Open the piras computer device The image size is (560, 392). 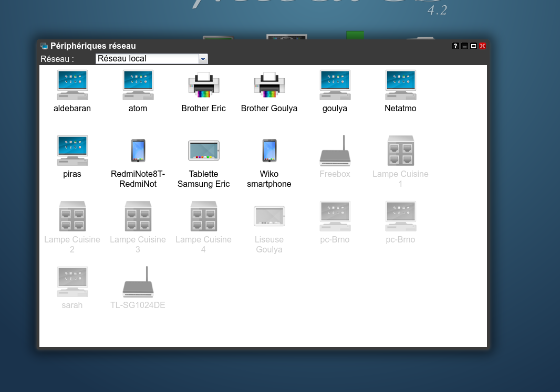coord(72,151)
